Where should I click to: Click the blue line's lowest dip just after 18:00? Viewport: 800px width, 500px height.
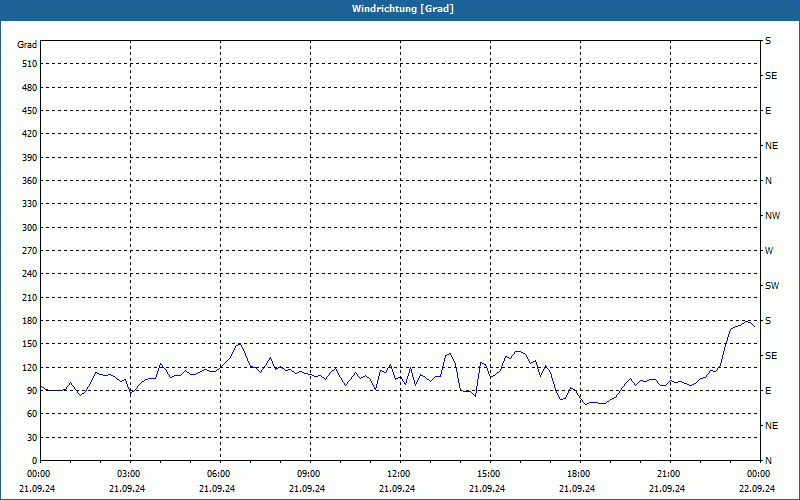point(586,404)
